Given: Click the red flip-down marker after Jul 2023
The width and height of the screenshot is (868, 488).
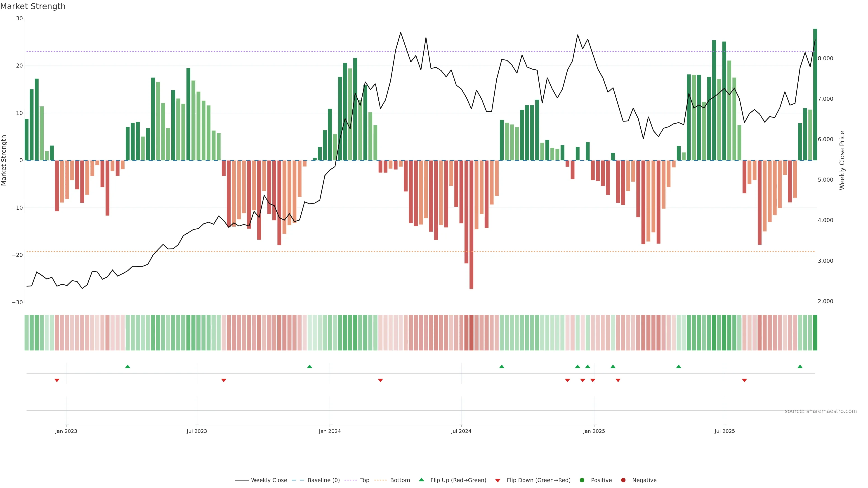Looking at the screenshot, I should pyautogui.click(x=224, y=380).
